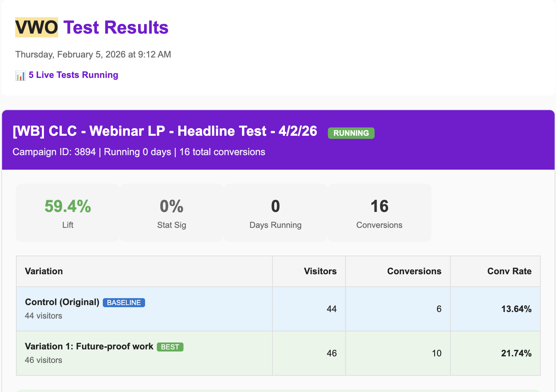Click the highlighted VWO logo text
Image resolution: width=556 pixels, height=392 pixels.
(37, 27)
